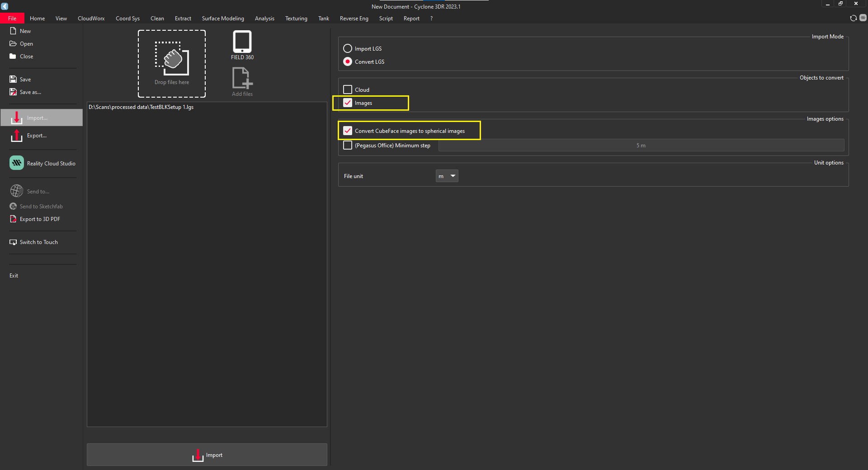Click the drop files here hand icon

coord(172,58)
